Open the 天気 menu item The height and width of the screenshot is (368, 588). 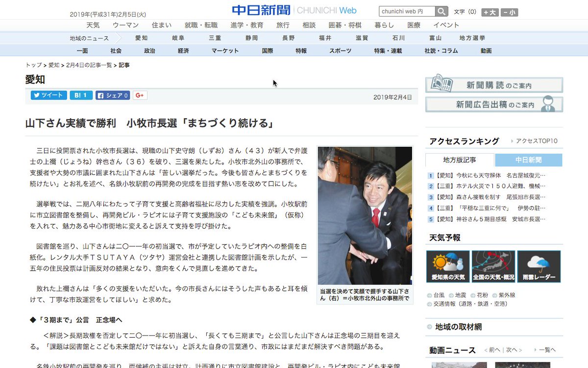pos(93,25)
